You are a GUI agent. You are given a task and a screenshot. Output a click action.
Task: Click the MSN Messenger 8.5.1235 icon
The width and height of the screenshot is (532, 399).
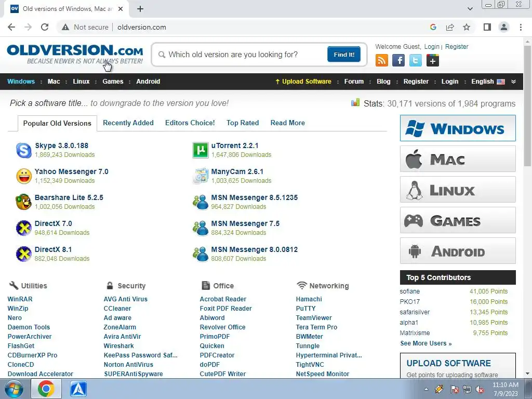[201, 202]
